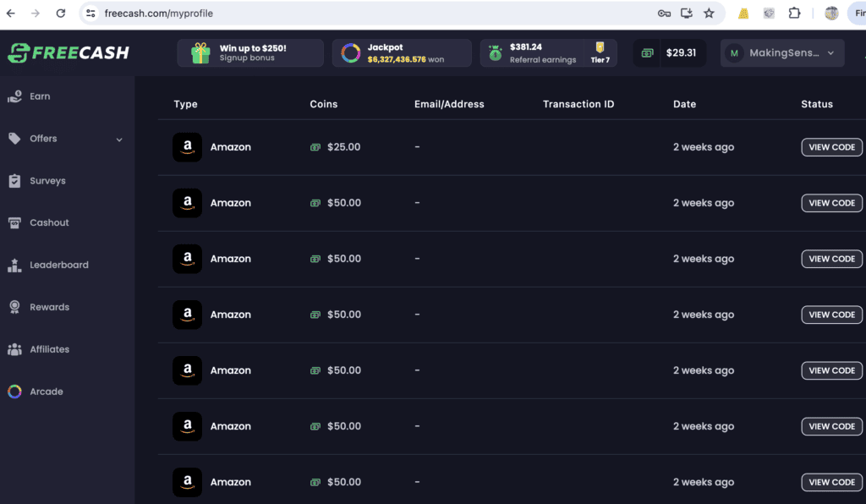Click the password key icon in address bar
The width and height of the screenshot is (866, 504).
point(664,14)
